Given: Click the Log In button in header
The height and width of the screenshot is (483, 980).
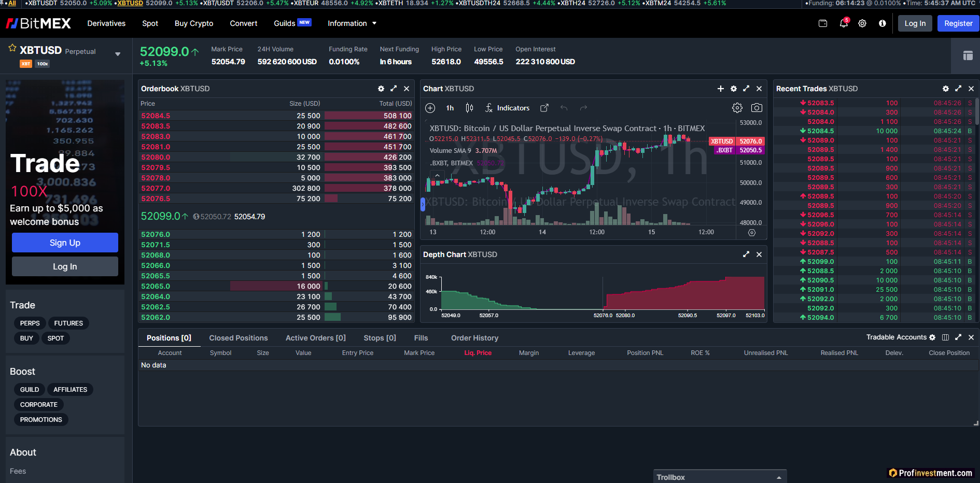Looking at the screenshot, I should coord(915,23).
